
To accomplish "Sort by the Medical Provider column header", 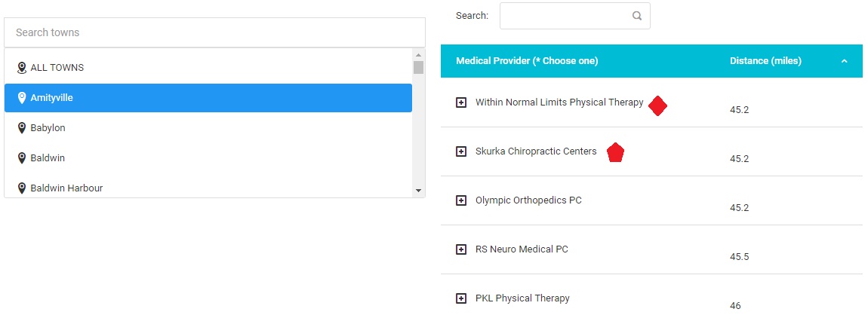I will [527, 61].
